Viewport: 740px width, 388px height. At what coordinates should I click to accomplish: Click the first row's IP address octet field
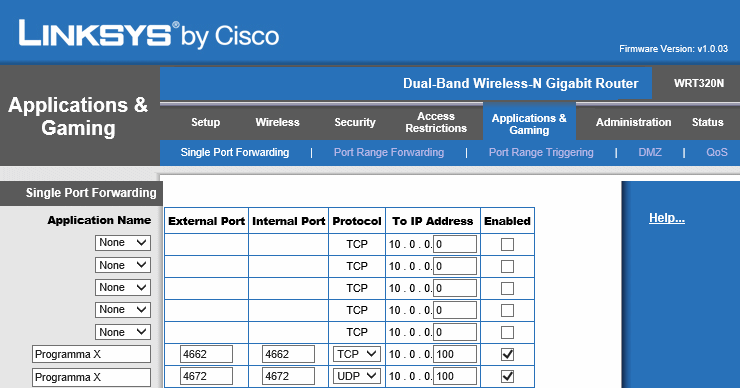pos(455,245)
